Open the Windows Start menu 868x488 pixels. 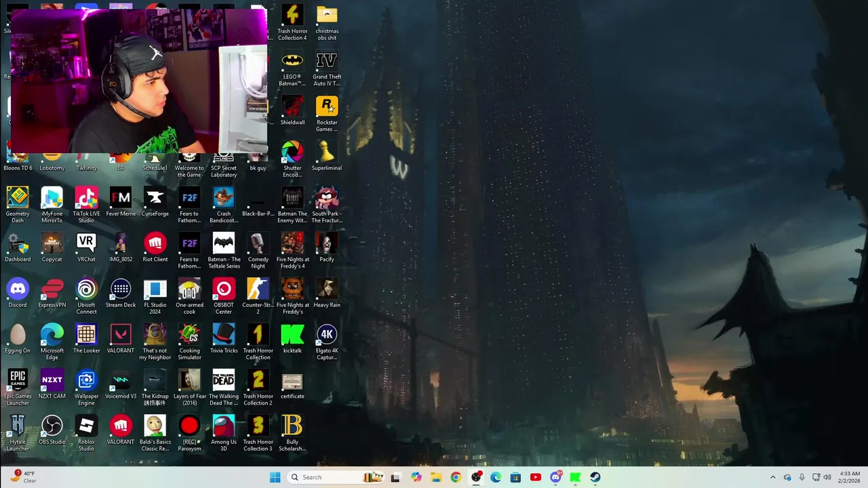pyautogui.click(x=275, y=477)
